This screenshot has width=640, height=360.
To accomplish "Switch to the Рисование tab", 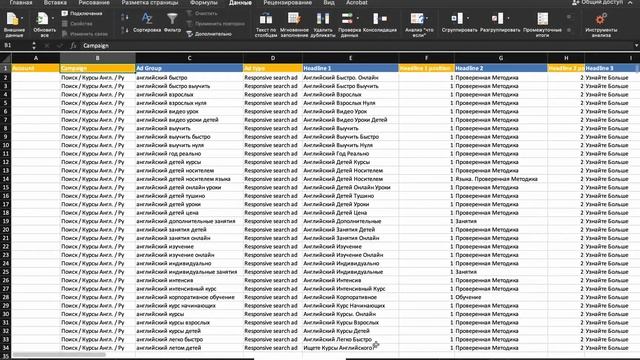I will pyautogui.click(x=94, y=2).
